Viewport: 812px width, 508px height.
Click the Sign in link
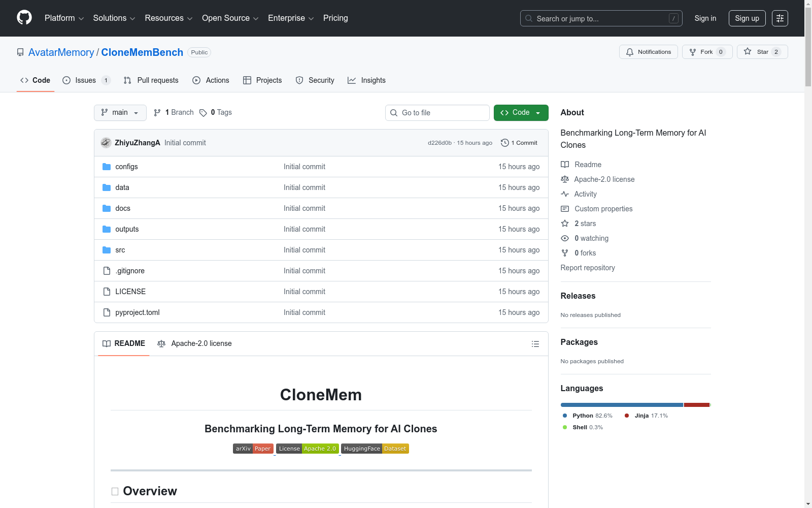tap(705, 18)
